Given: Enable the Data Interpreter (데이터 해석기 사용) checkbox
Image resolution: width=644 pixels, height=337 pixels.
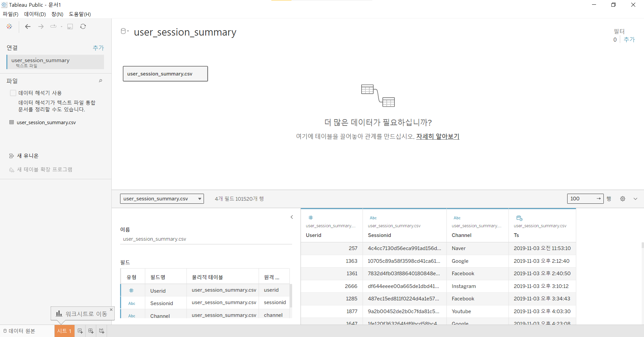Looking at the screenshot, I should coord(13,93).
